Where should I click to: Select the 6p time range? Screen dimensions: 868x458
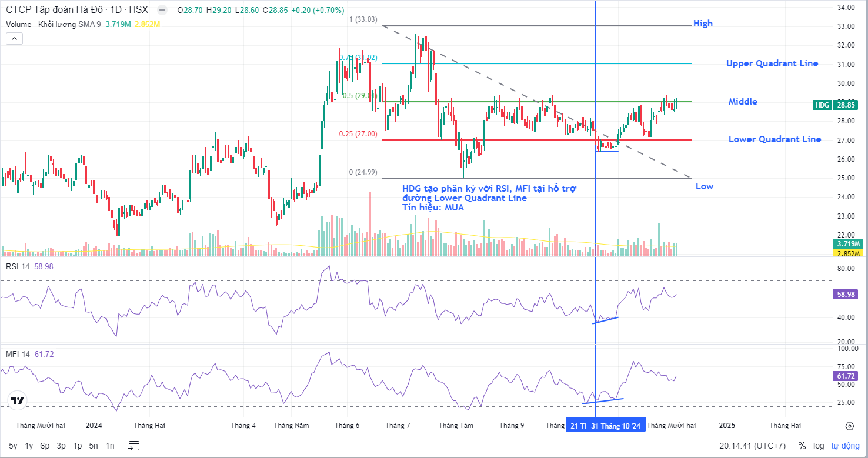pos(45,446)
